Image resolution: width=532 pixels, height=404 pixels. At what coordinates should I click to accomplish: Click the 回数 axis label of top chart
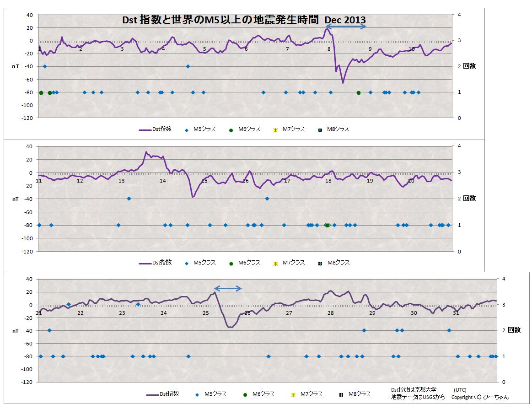469,66
